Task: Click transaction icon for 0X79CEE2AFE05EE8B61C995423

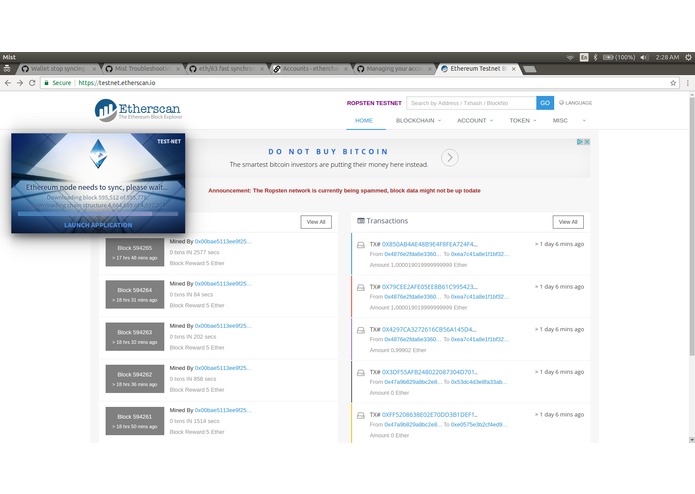Action: (361, 288)
